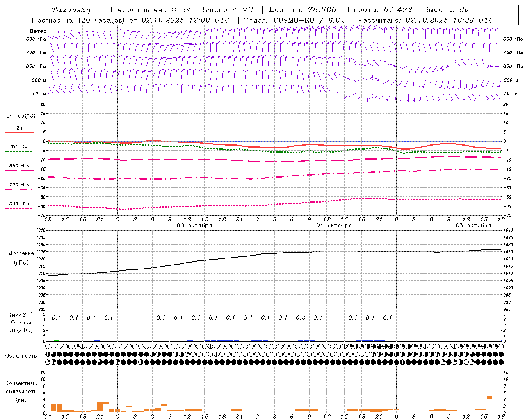Click the solid red 2м legend line

[19, 133]
